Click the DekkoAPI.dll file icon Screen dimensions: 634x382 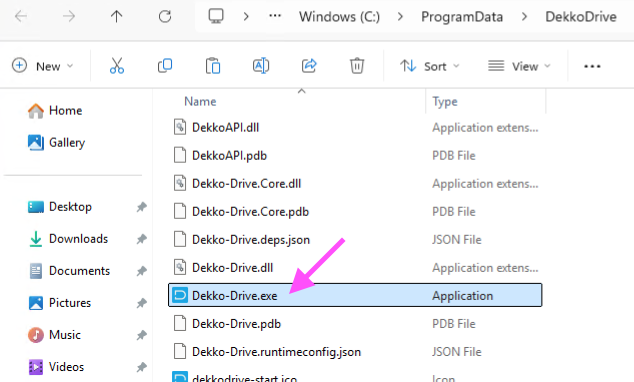(x=180, y=127)
